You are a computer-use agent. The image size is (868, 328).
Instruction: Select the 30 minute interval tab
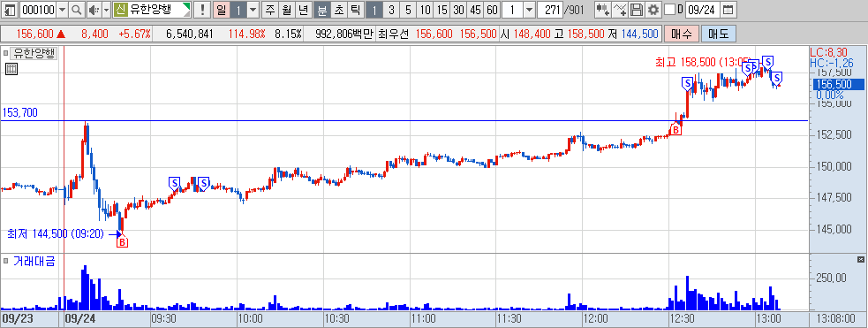point(458,10)
